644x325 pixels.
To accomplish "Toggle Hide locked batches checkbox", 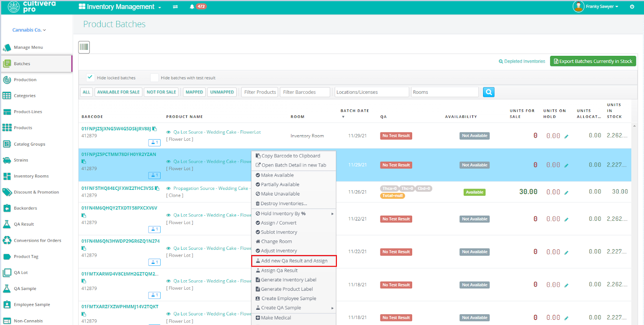I will (90, 77).
